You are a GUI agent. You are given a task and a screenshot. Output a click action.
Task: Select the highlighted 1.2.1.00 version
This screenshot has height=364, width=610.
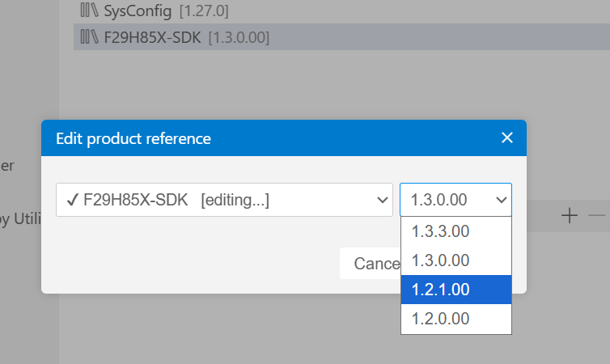pos(456,290)
